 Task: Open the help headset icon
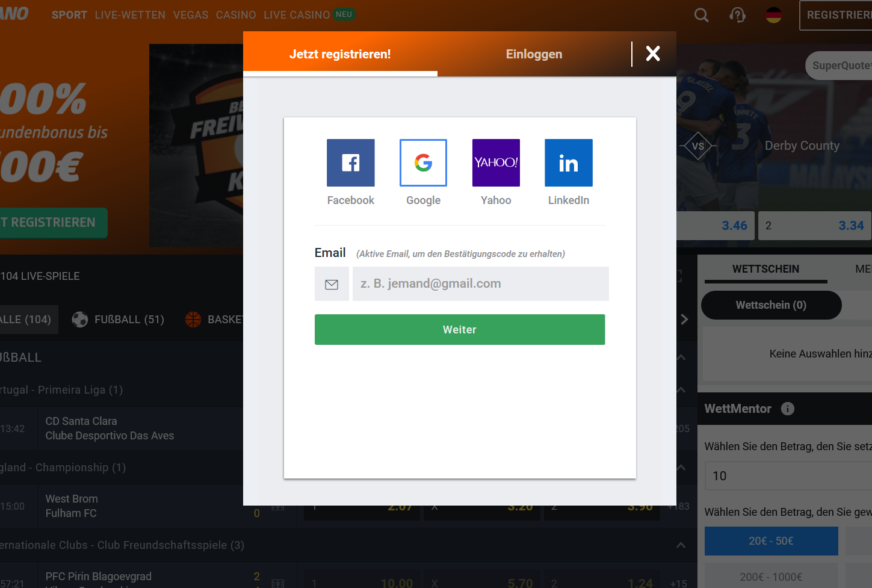pyautogui.click(x=737, y=15)
